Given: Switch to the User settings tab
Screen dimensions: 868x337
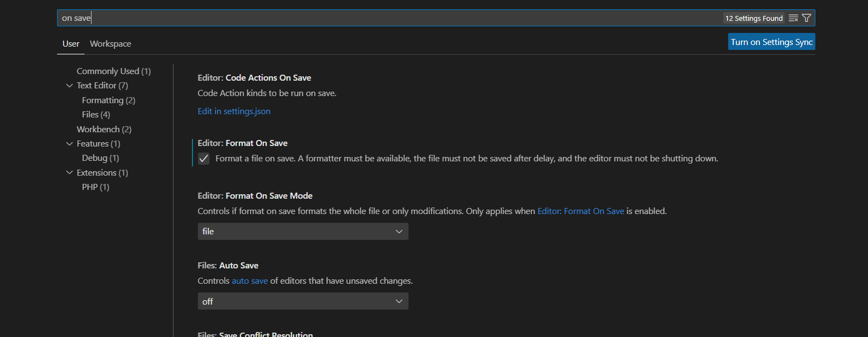Looking at the screenshot, I should point(71,44).
